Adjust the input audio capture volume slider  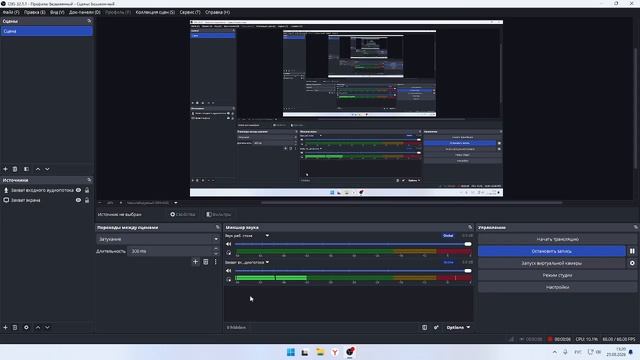353,271
